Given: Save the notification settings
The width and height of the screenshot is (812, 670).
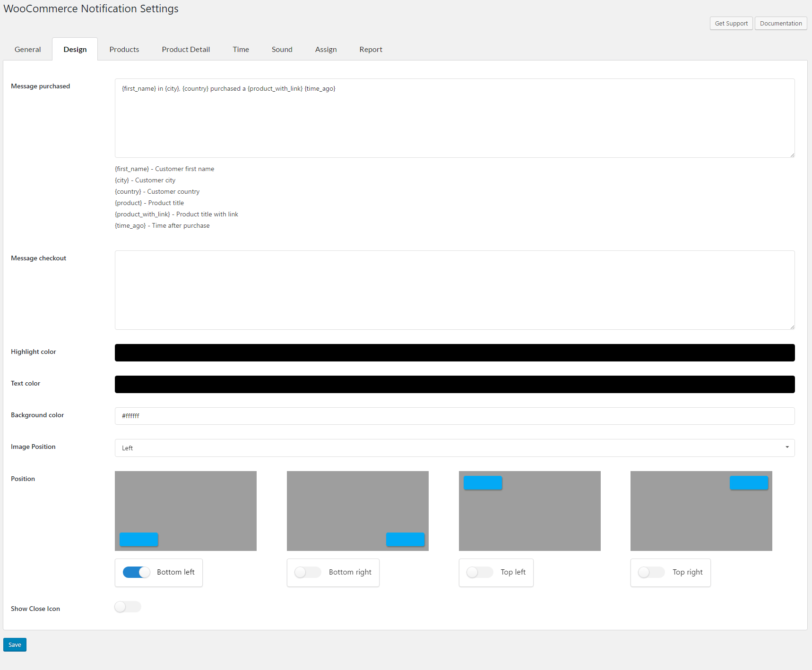Looking at the screenshot, I should 15,644.
